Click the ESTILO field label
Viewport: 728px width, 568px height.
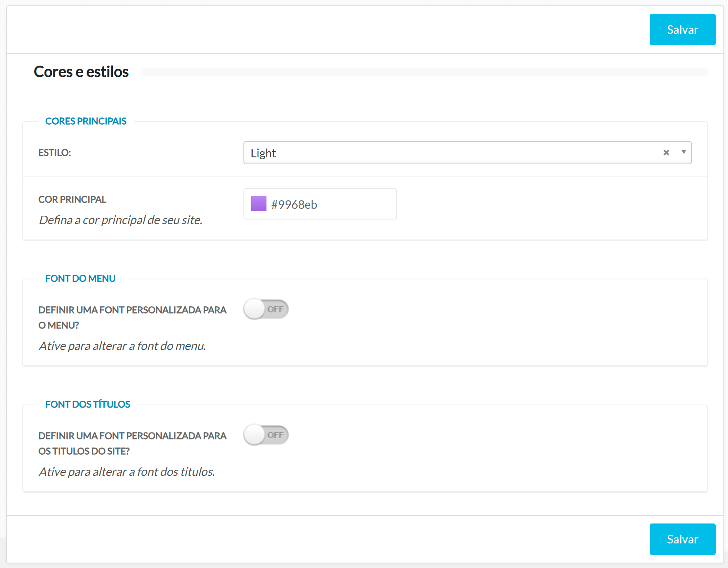click(55, 153)
